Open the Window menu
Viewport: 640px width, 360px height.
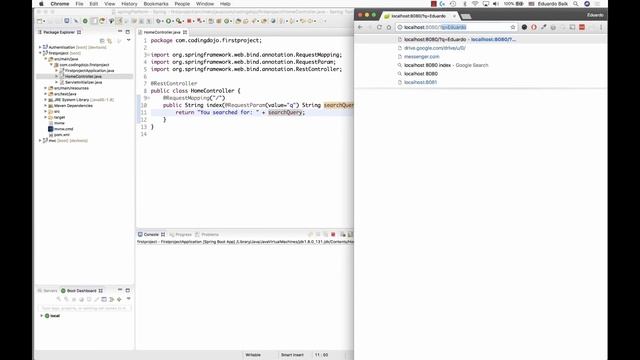205,4
